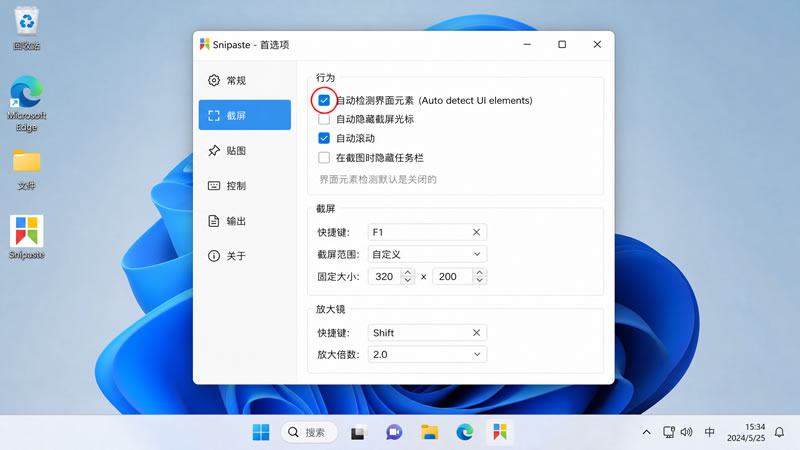Enable 在截图时隐藏任务栏 checkbox
The width and height of the screenshot is (800, 450).
pyautogui.click(x=324, y=158)
